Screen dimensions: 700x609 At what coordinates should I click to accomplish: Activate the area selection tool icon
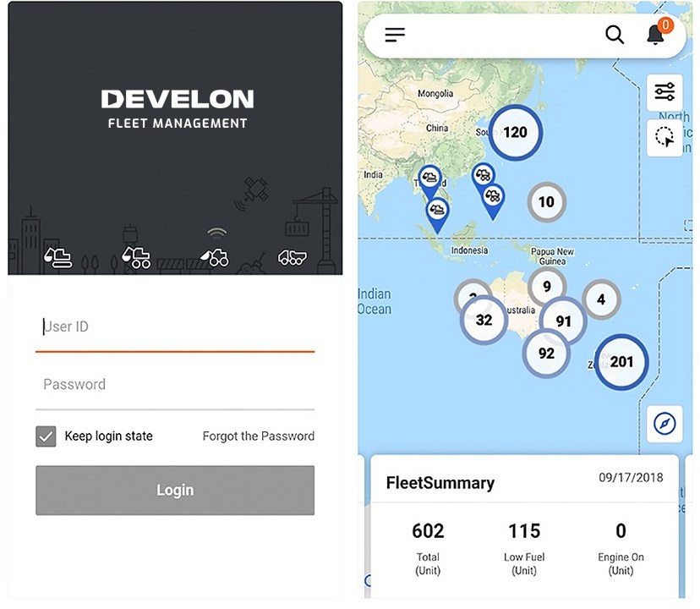tap(664, 137)
